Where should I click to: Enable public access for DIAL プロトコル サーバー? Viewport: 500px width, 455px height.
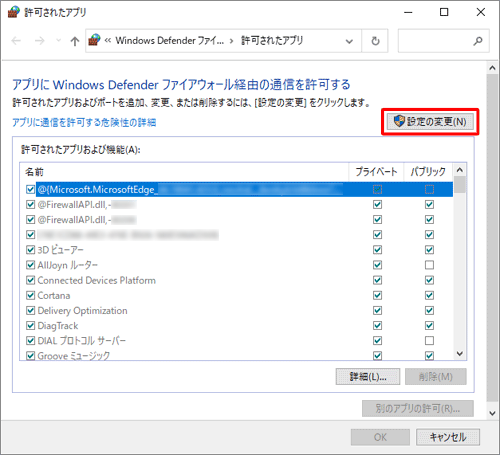[429, 341]
